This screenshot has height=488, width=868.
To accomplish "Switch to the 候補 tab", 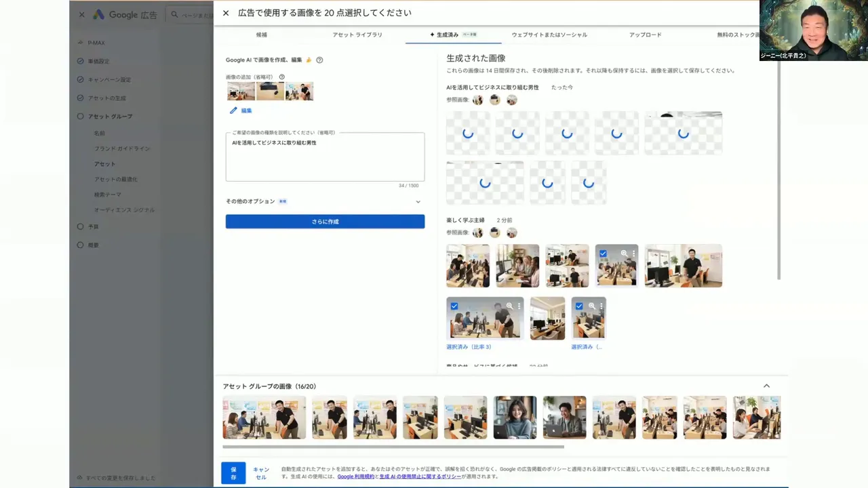I will pos(261,35).
